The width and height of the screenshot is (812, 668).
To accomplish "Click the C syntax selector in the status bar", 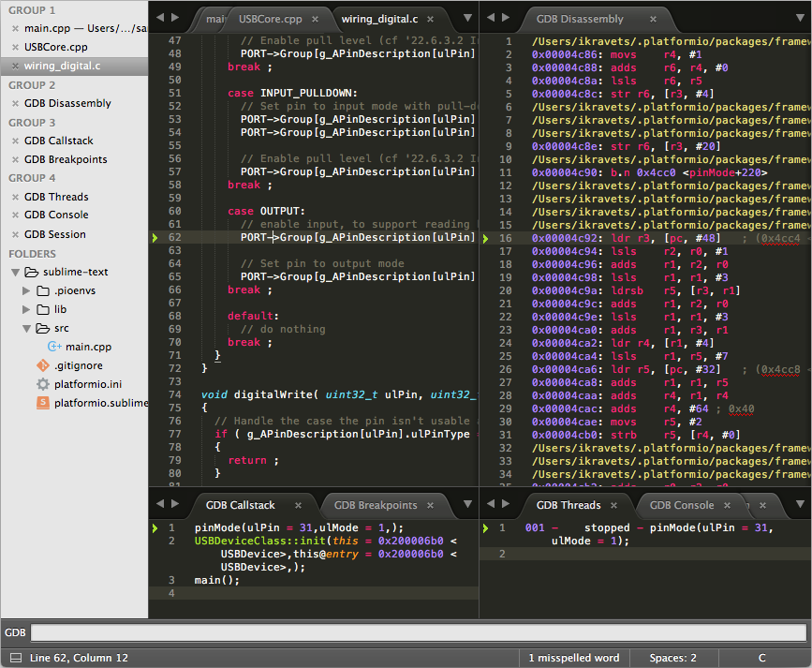I will click(761, 658).
